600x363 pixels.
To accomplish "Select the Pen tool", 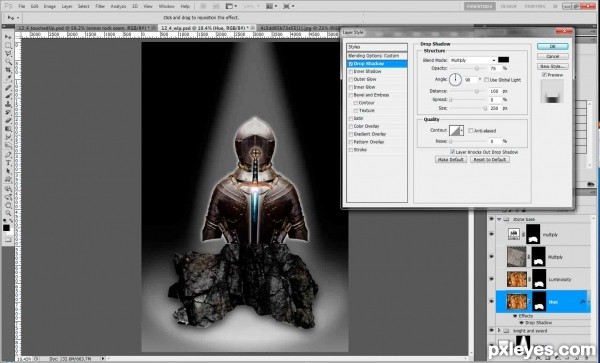I will [8, 155].
